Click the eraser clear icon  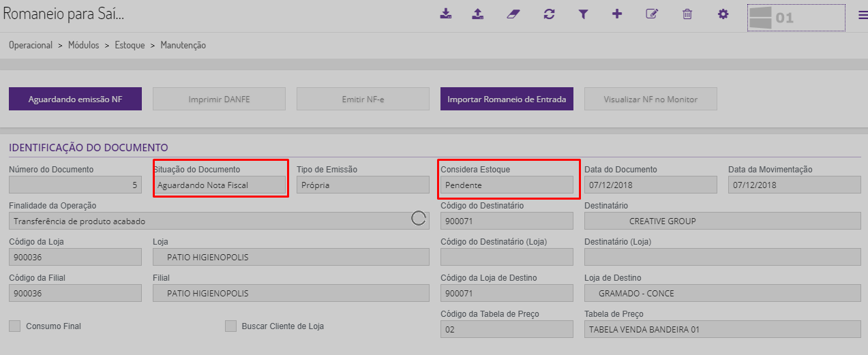513,14
